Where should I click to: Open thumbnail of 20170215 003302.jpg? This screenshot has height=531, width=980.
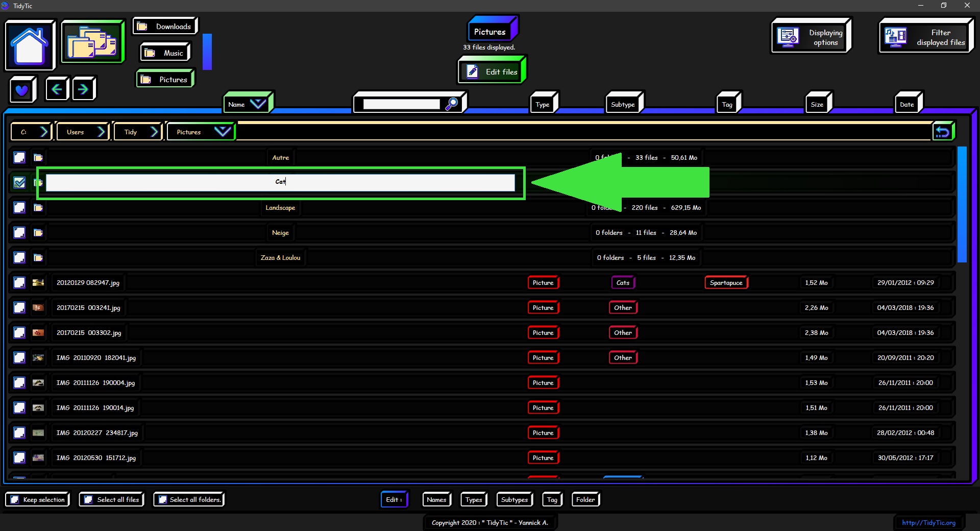point(38,332)
